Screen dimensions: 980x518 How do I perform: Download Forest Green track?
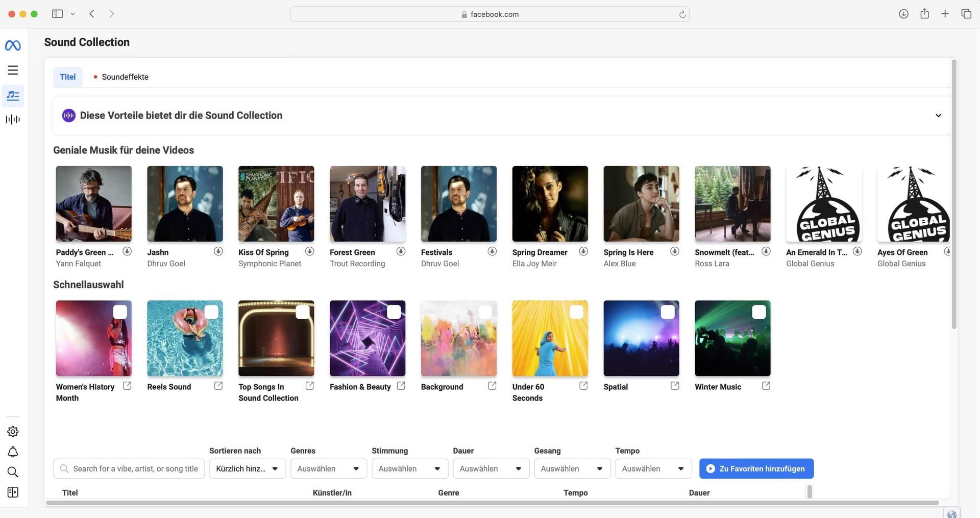[401, 251]
